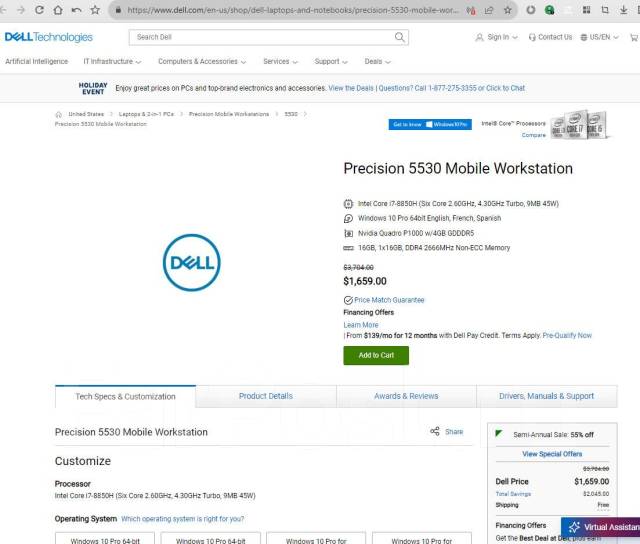Screen dimensions: 640x544
Task: Open the Virtual Assistant chat widget
Action: click(600, 527)
